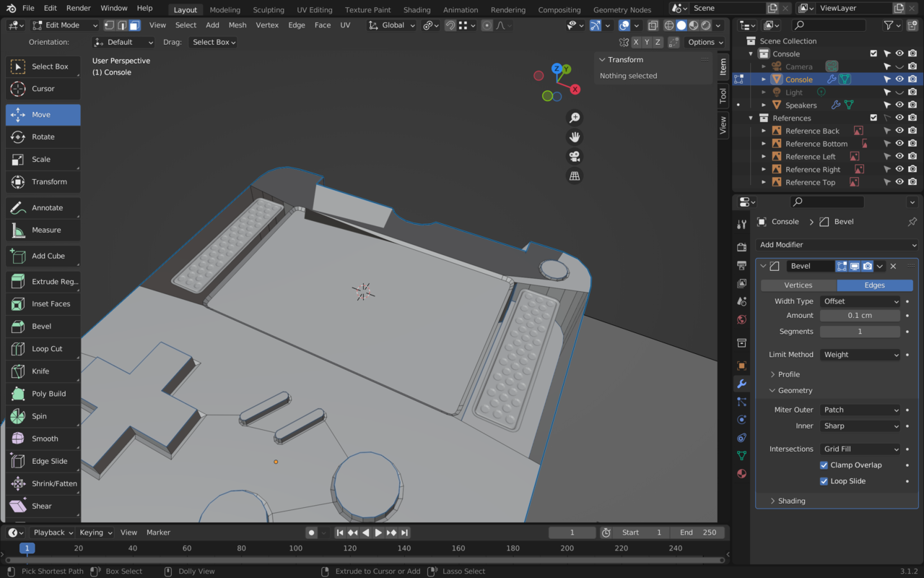
Task: Open the Mesh menu
Action: point(237,25)
